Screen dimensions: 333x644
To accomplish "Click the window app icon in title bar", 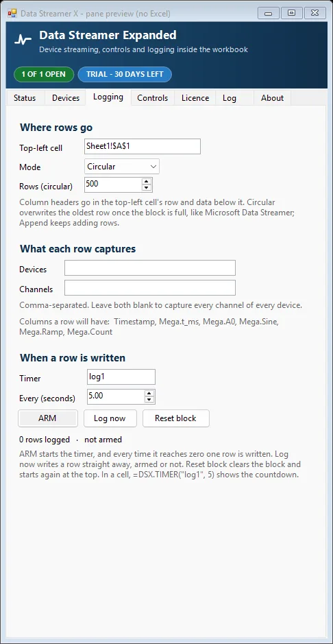I will [12, 13].
